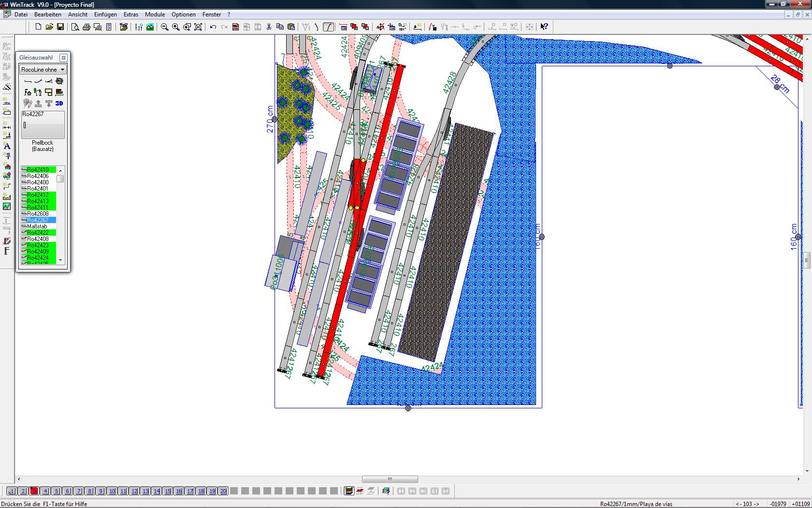Open the 3D view icon in Gleisauswahl
The width and height of the screenshot is (812, 508).
click(x=59, y=103)
